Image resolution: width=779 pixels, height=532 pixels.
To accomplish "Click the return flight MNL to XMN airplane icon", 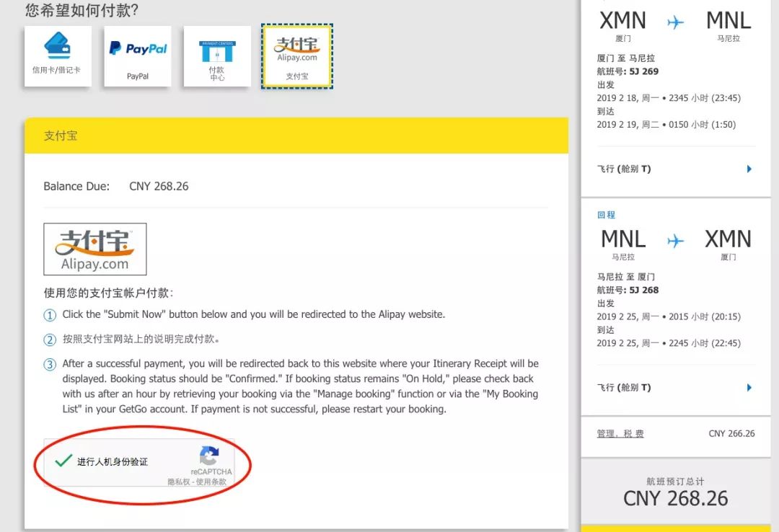I will point(676,241).
